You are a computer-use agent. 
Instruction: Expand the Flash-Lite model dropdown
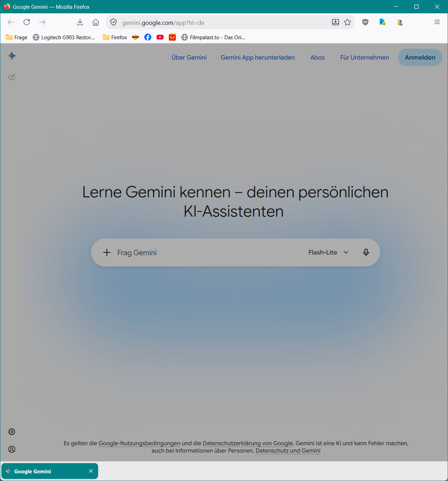(x=329, y=253)
